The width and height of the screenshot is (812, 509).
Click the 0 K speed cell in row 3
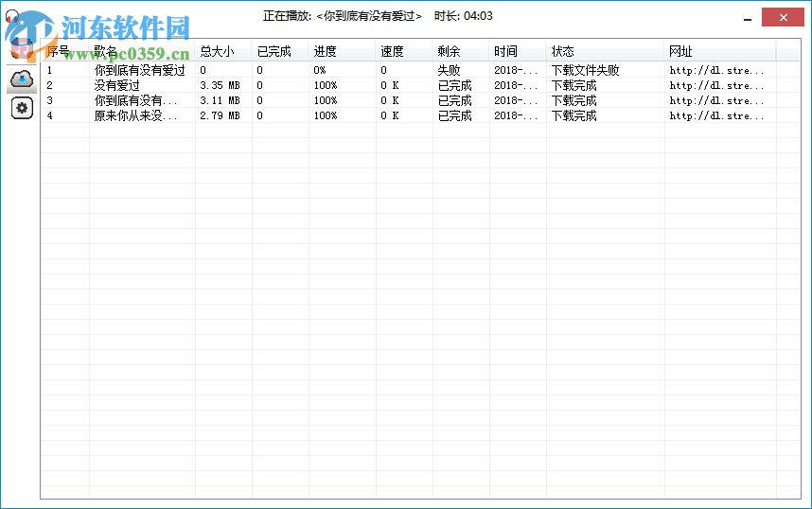click(x=389, y=100)
